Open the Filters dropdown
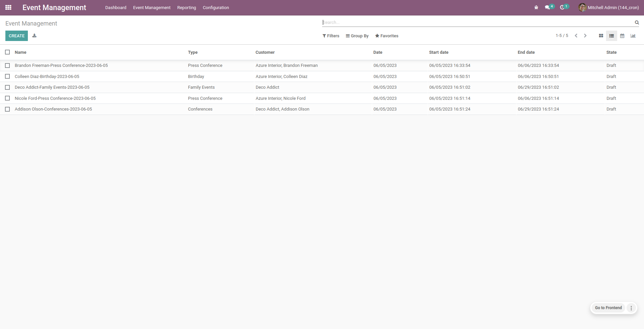Screen dimensions: 644x329 (331, 36)
